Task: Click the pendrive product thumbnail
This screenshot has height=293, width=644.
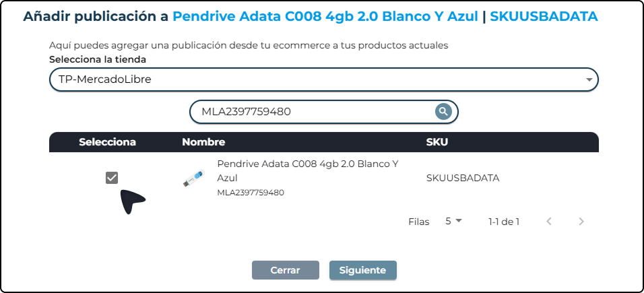Action: 194,178
